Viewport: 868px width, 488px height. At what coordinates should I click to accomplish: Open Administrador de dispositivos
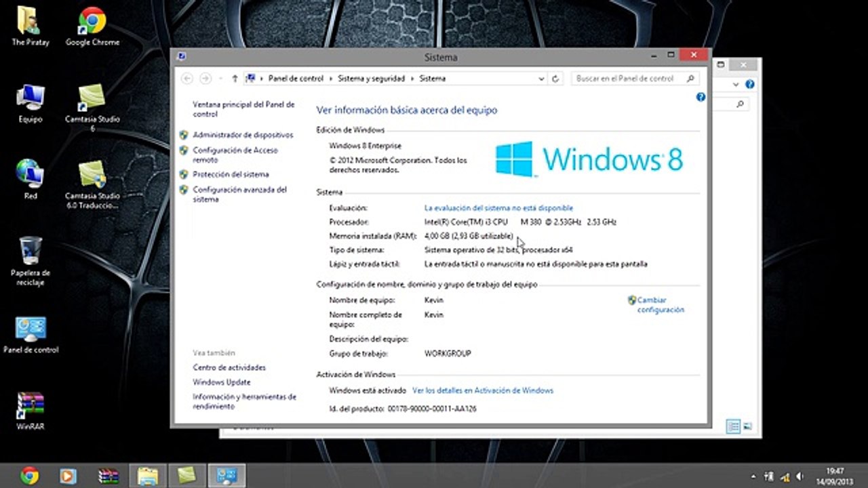coord(243,135)
